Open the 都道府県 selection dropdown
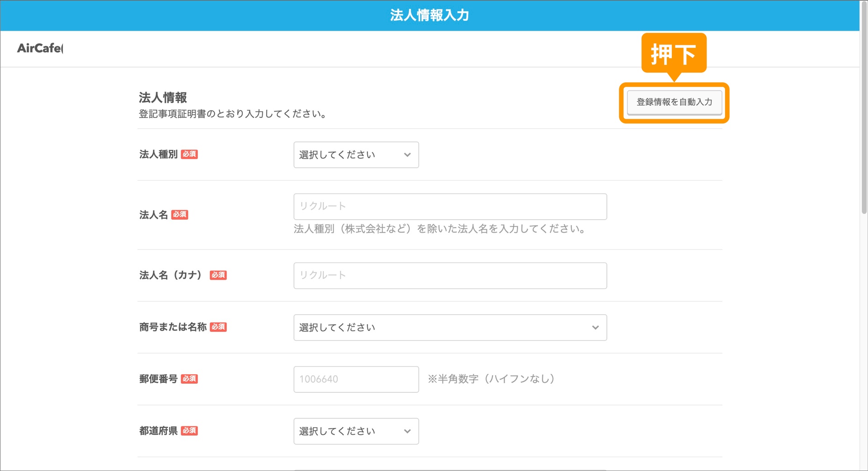This screenshot has height=471, width=868. coord(356,431)
